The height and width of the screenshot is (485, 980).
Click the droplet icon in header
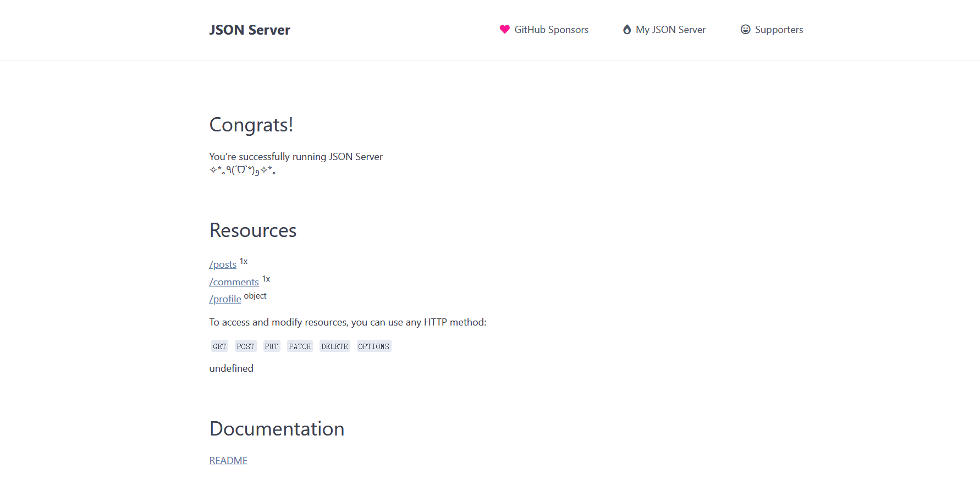(x=626, y=30)
